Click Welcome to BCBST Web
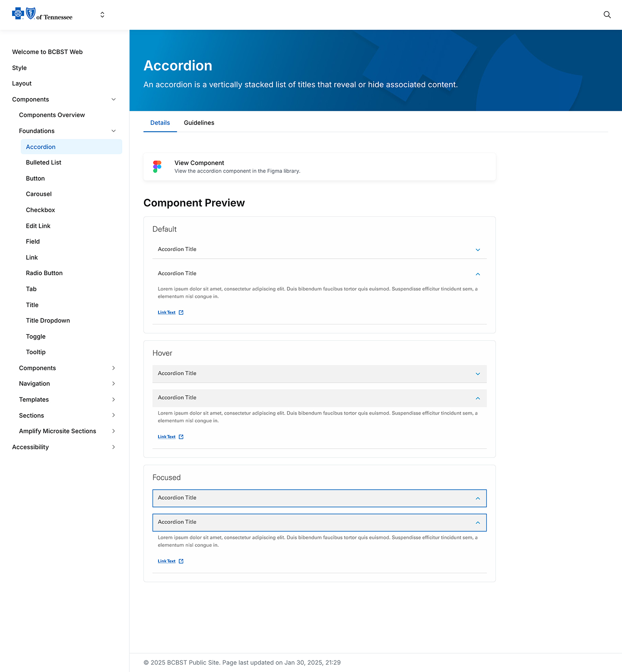The image size is (622, 672). point(47,51)
